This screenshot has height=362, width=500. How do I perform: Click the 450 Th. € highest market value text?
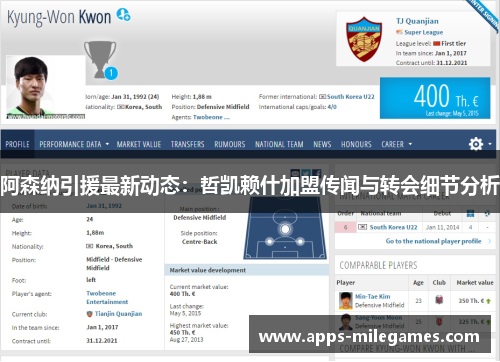[182, 333]
